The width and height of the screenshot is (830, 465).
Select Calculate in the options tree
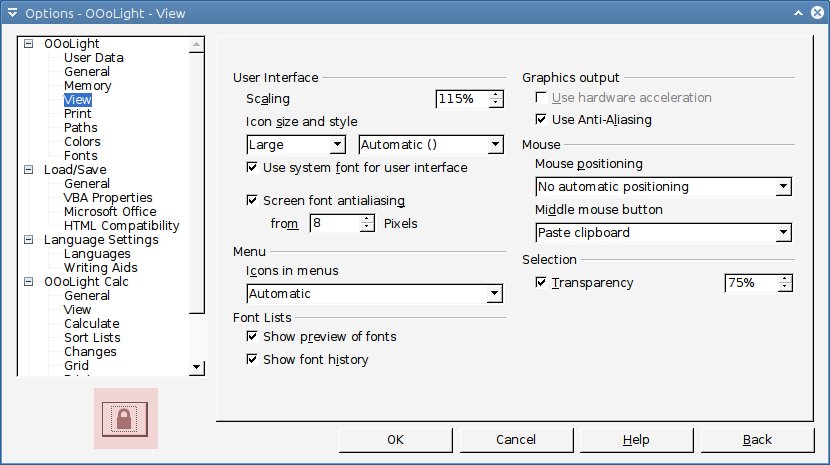point(92,324)
